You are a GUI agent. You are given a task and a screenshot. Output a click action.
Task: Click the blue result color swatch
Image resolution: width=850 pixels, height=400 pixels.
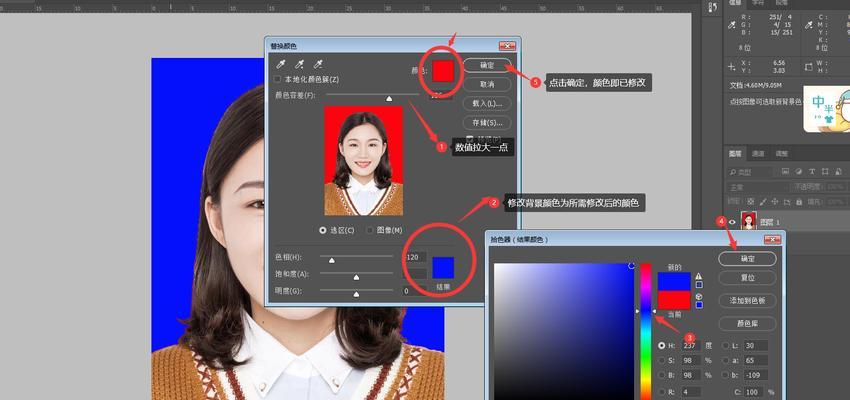(443, 268)
